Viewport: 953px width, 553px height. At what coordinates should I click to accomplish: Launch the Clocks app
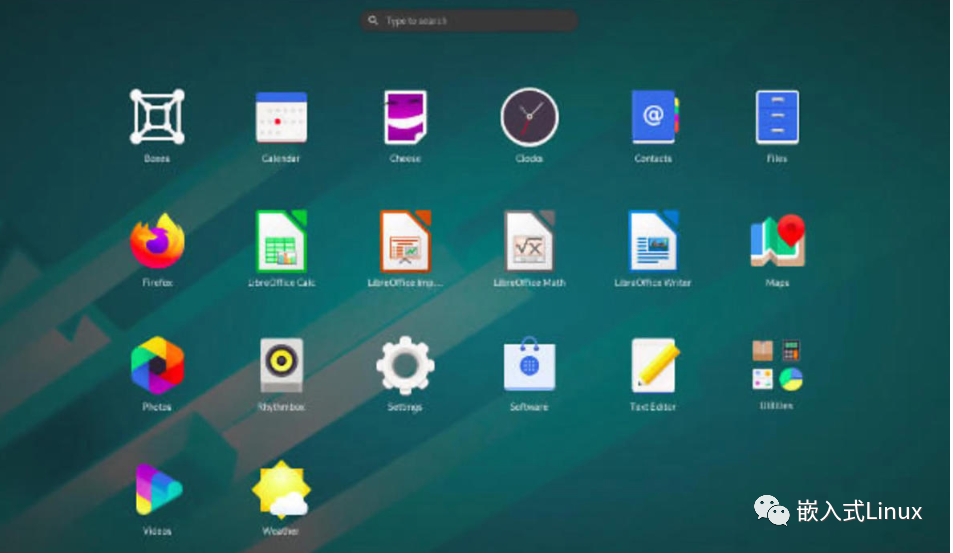tap(529, 117)
